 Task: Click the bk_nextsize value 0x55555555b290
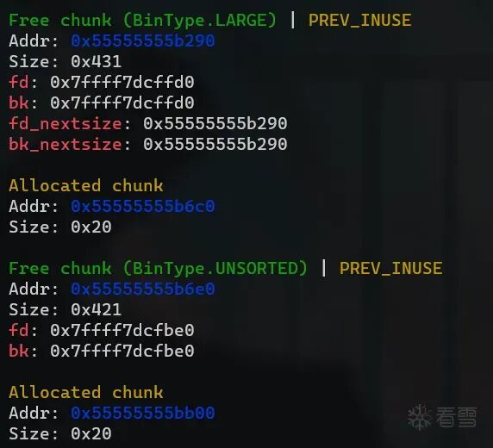point(215,144)
